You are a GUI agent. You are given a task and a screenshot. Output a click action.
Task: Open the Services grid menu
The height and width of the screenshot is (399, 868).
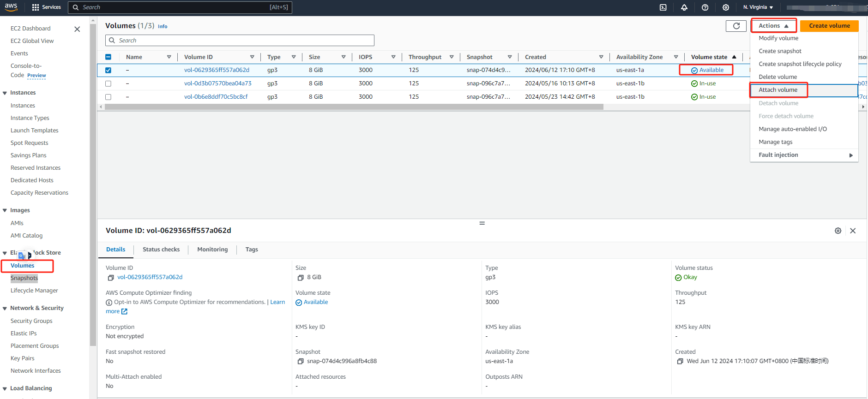[x=46, y=7]
